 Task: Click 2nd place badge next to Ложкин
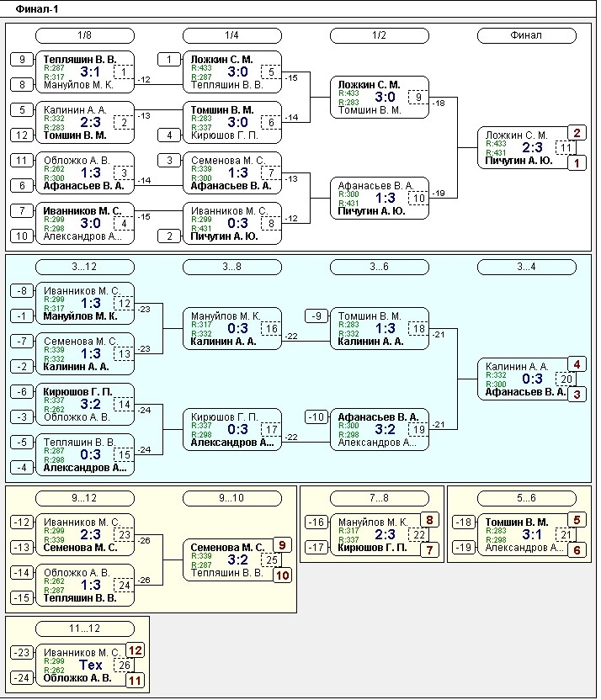coord(577,132)
